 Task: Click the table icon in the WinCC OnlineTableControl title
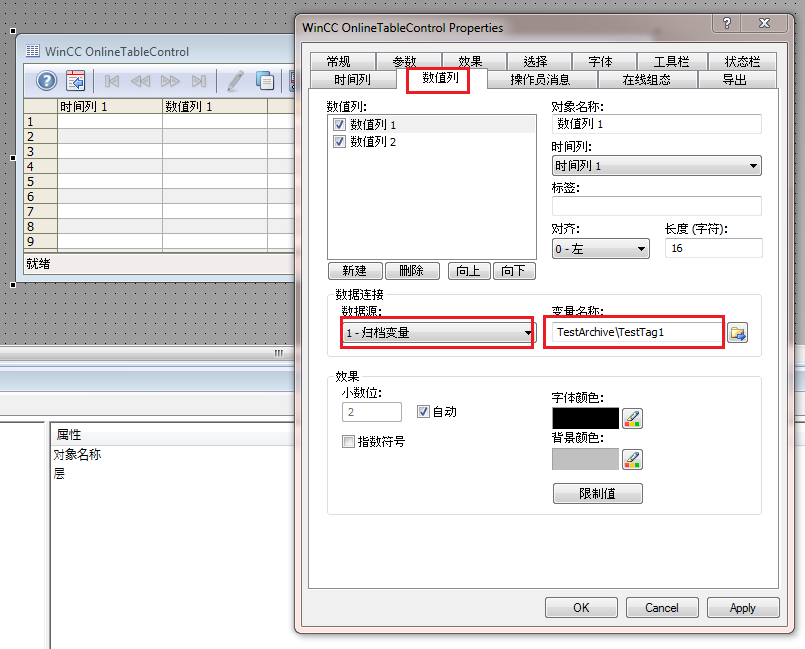[32, 51]
